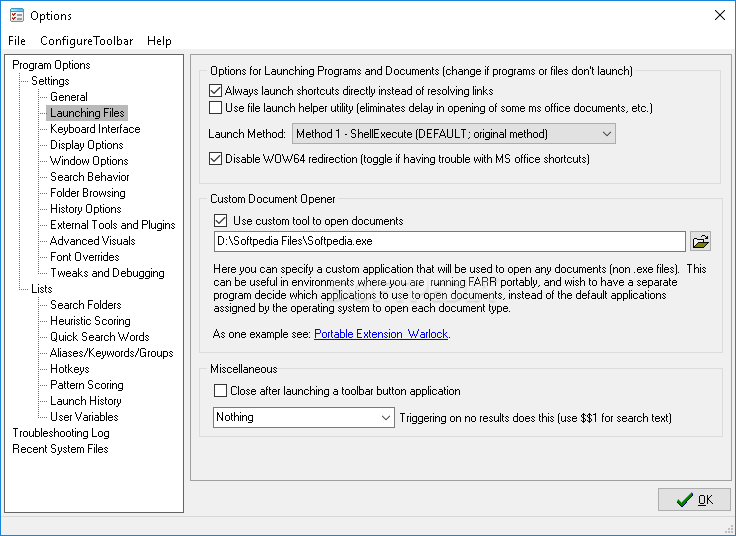Open the Help menu
Screen dimensions: 736x536
coord(159,41)
